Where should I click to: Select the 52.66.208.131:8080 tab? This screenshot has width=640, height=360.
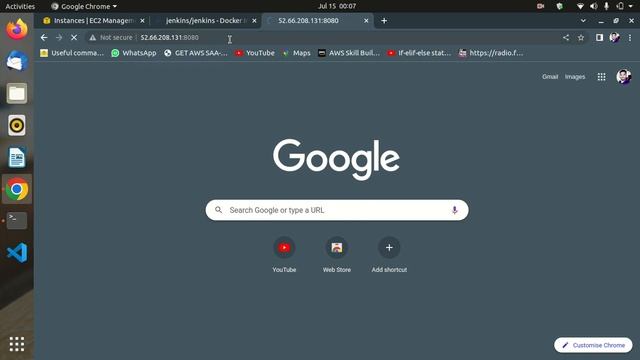coord(318,21)
